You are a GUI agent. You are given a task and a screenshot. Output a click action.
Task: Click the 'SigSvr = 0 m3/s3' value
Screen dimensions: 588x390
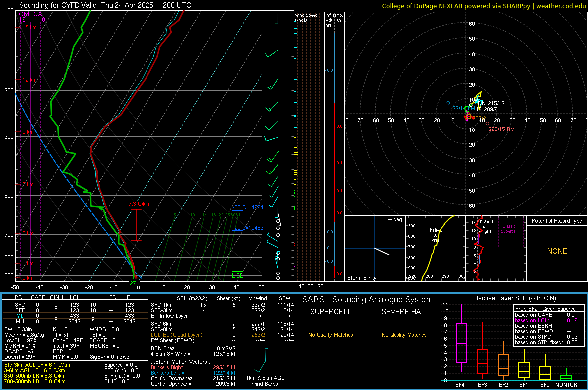110,357
